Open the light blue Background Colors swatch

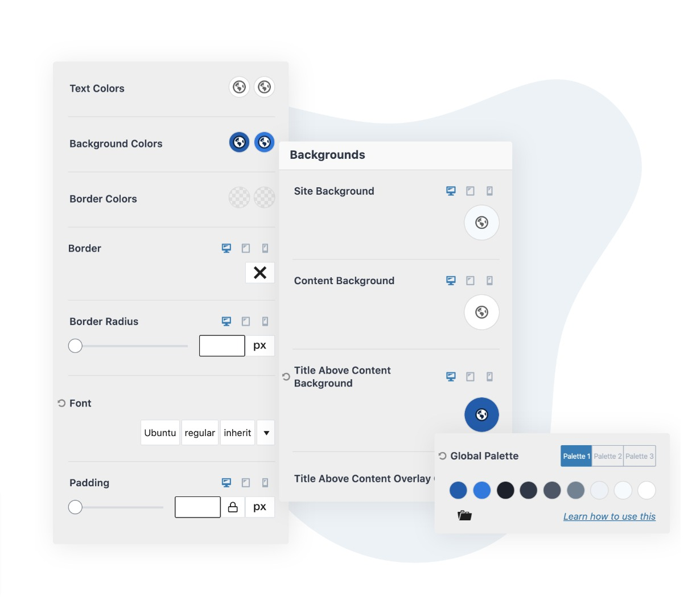tap(264, 142)
